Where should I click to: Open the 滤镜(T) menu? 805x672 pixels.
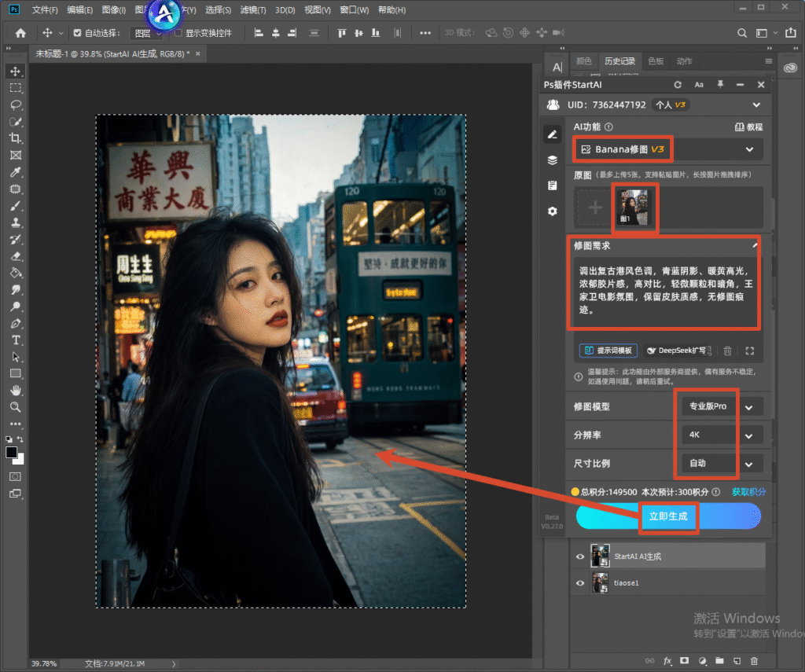252,9
